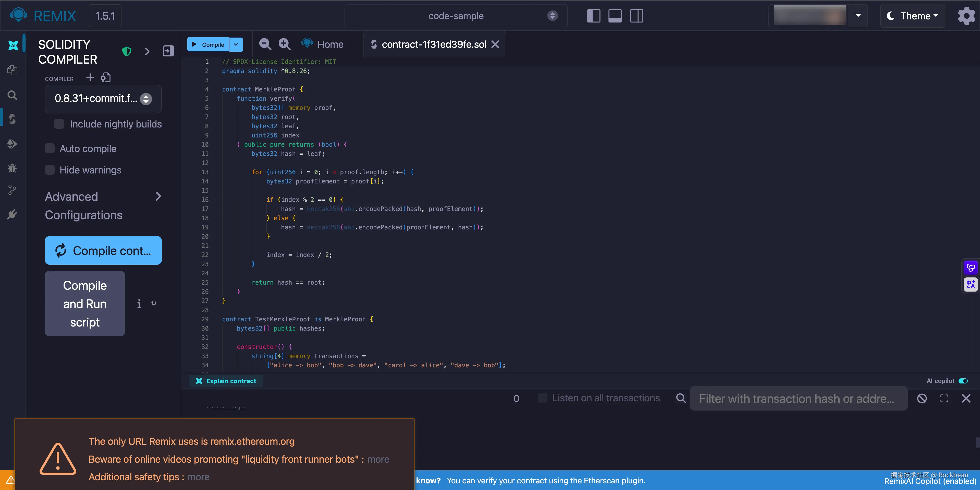
Task: Open the Plugin Manager plug icon
Action: tap(13, 214)
